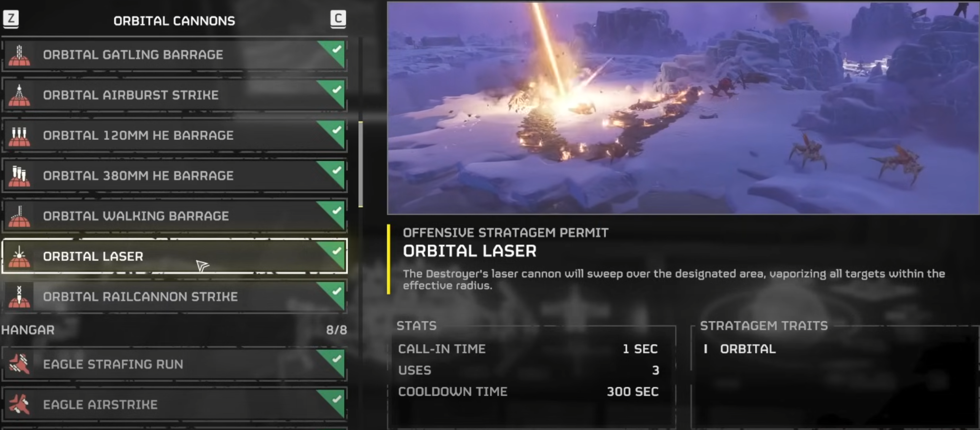Click the Eagle Strafing Run jet icon
Screen dimensions: 980x430
pos(19,364)
